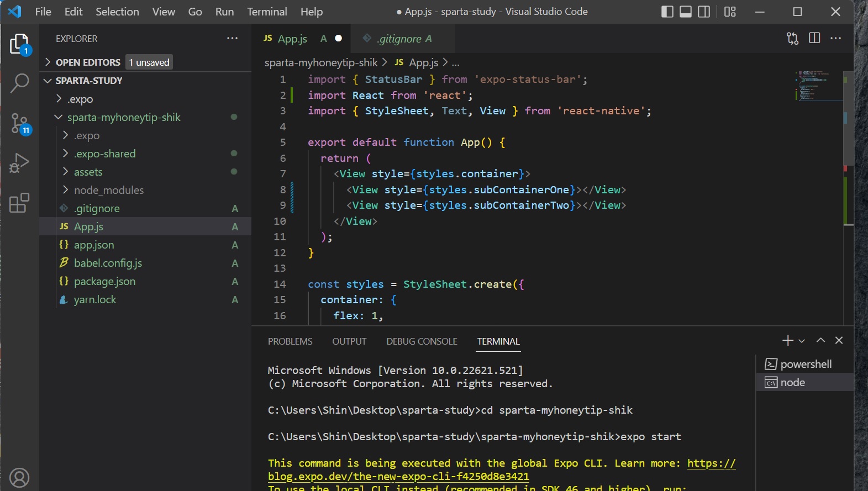Open the Search view in activity bar
This screenshot has width=868, height=491.
[19, 83]
